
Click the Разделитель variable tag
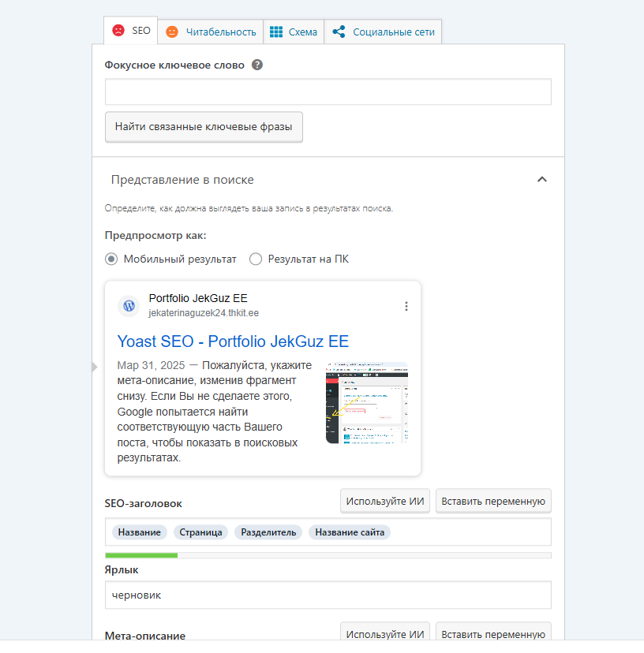[x=268, y=532]
